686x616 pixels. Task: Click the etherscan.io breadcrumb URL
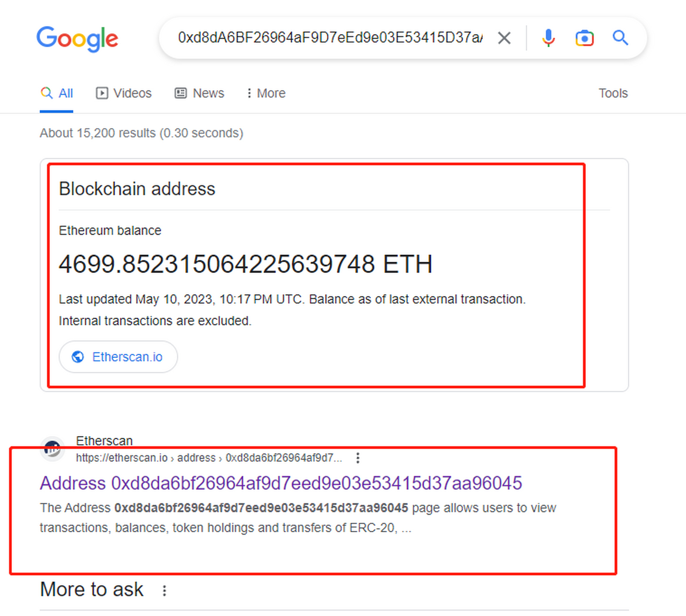(208, 458)
